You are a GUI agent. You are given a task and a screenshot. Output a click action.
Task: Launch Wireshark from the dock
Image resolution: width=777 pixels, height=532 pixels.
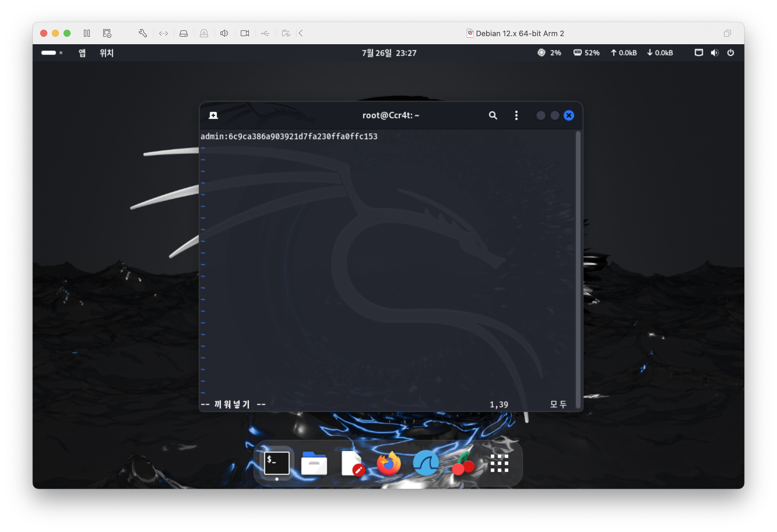(426, 464)
